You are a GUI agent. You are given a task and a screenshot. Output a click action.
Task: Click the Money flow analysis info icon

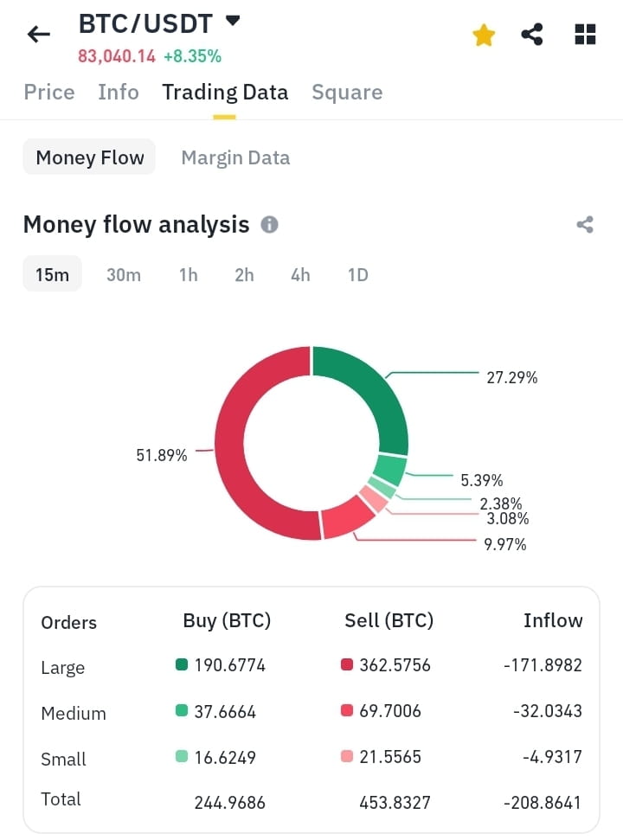[x=269, y=224]
